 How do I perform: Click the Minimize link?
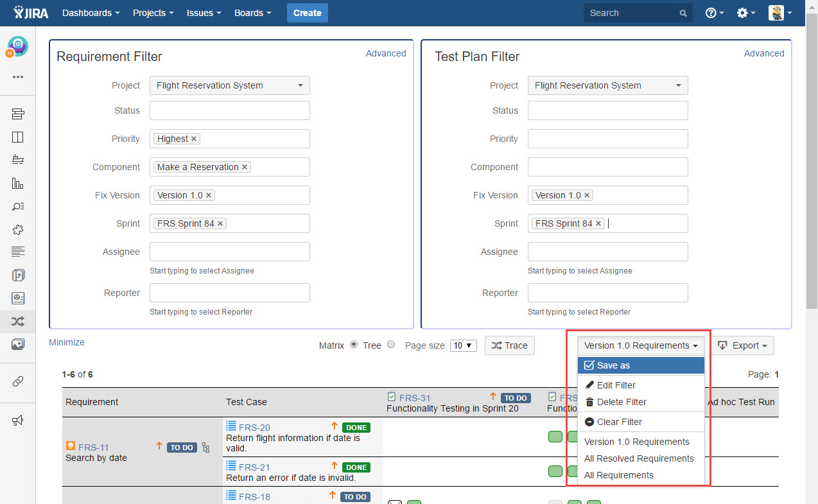[x=67, y=342]
